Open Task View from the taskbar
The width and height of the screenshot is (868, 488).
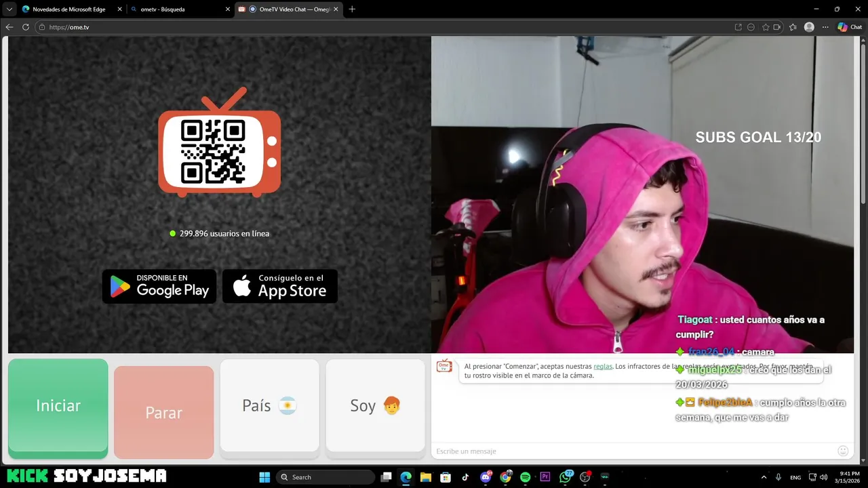coord(387,477)
